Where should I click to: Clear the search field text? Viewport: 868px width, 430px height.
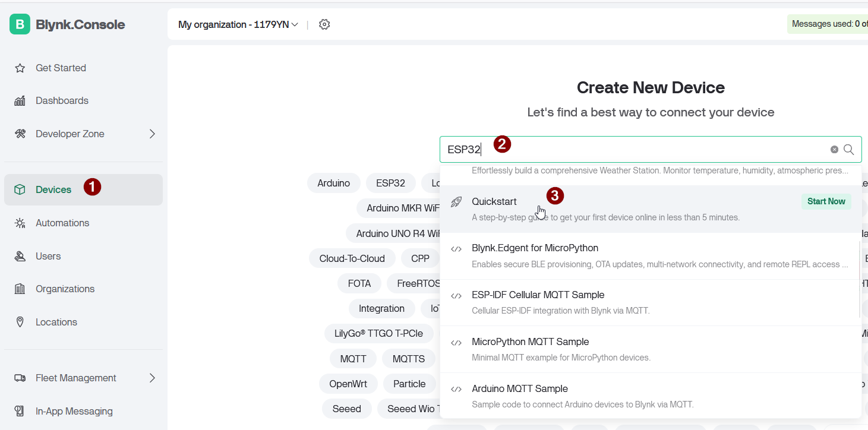click(834, 150)
